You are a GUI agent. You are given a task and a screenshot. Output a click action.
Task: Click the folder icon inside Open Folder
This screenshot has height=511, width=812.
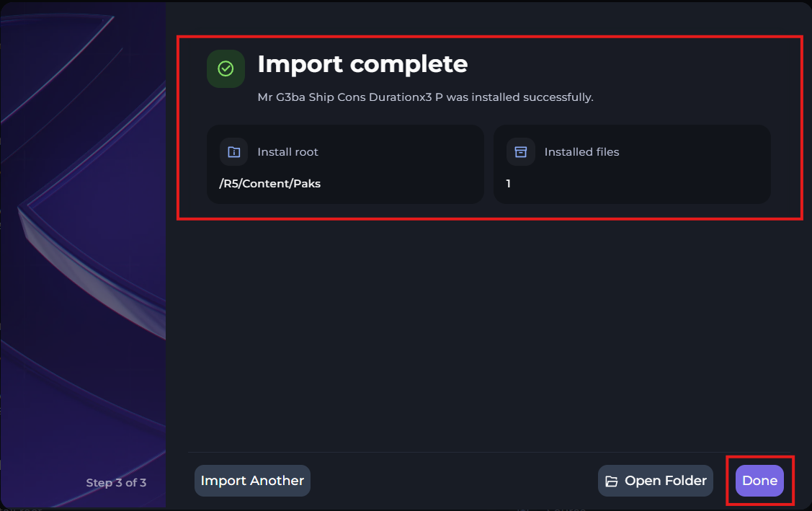[612, 481]
